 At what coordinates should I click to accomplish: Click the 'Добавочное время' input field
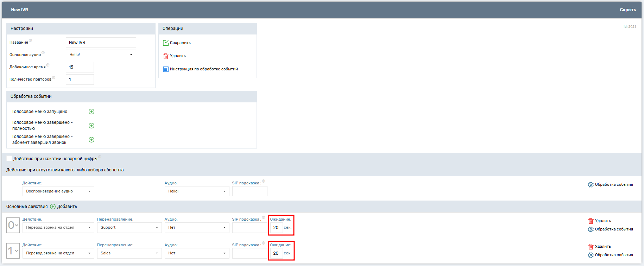click(x=80, y=67)
